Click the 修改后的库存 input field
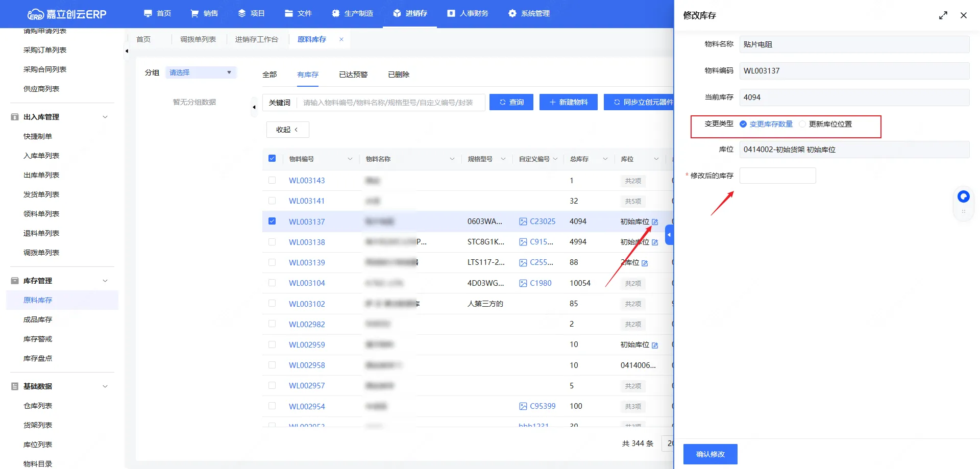Image resolution: width=980 pixels, height=469 pixels. tap(777, 176)
